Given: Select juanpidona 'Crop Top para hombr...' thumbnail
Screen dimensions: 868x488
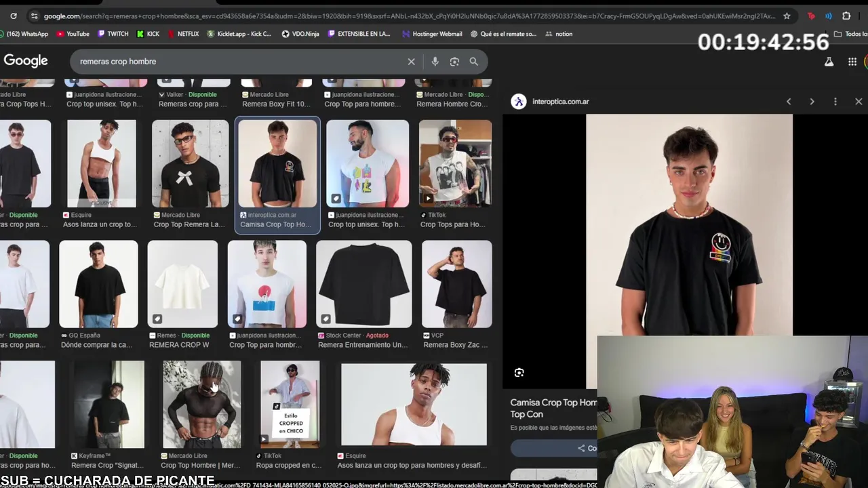Looking at the screenshot, I should pyautogui.click(x=267, y=284).
